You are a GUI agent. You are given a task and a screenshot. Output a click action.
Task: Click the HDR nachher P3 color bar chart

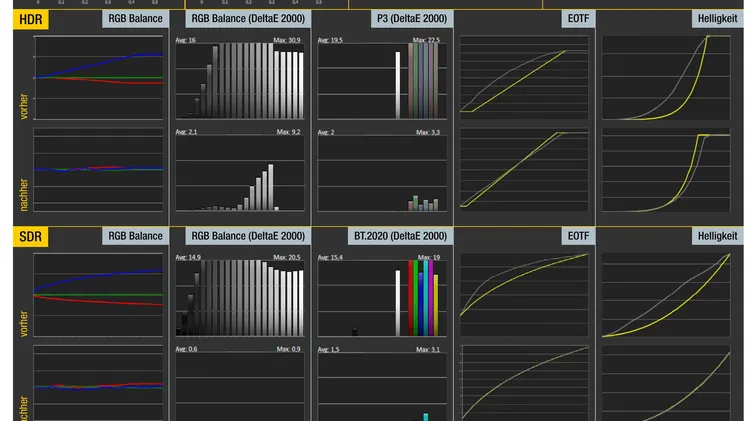383,173
